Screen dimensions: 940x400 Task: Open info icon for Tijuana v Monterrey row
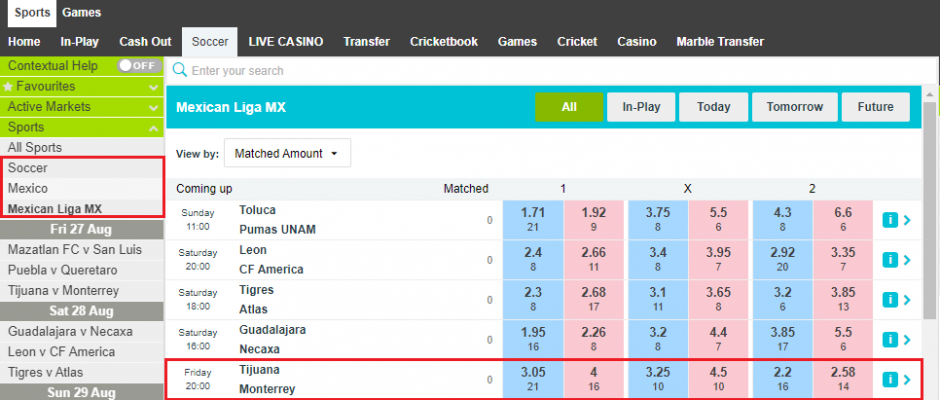[890, 379]
